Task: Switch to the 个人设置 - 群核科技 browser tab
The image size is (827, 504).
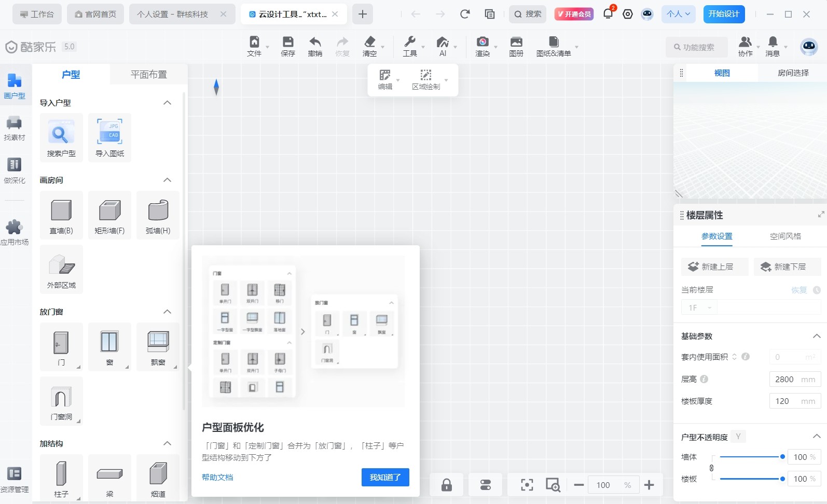Action: [x=182, y=14]
